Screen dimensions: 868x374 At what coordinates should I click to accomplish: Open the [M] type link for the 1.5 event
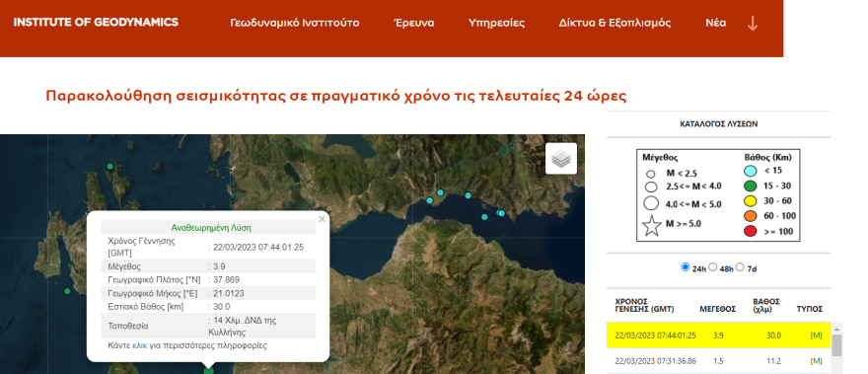816,361
